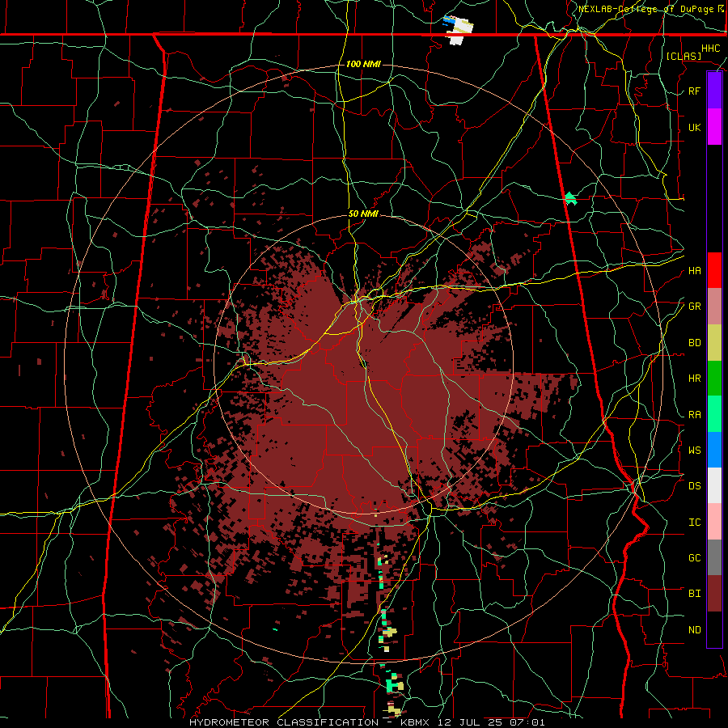Select the BD legend label
The width and height of the screenshot is (728, 728).
coord(694,343)
